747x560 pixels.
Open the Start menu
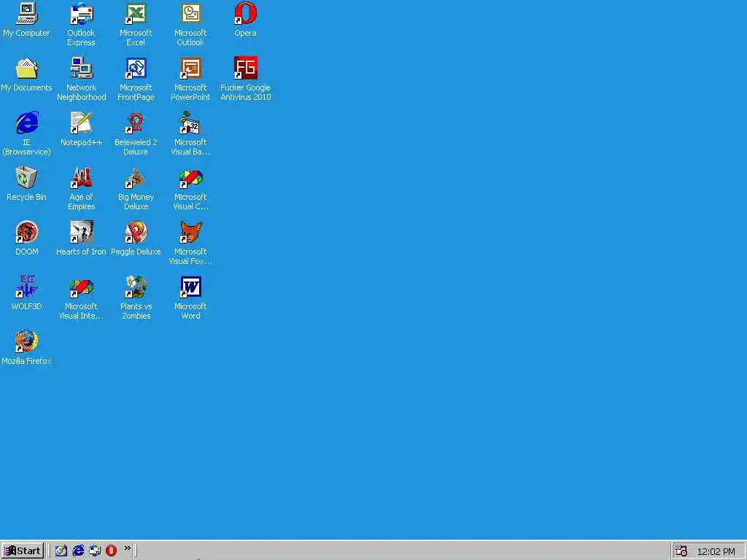[x=23, y=551]
